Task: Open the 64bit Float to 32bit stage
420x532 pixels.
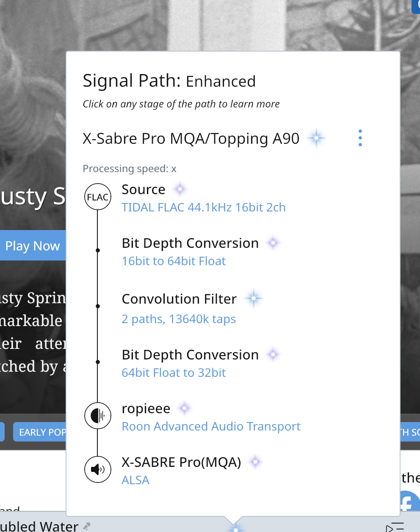Action: (x=174, y=373)
